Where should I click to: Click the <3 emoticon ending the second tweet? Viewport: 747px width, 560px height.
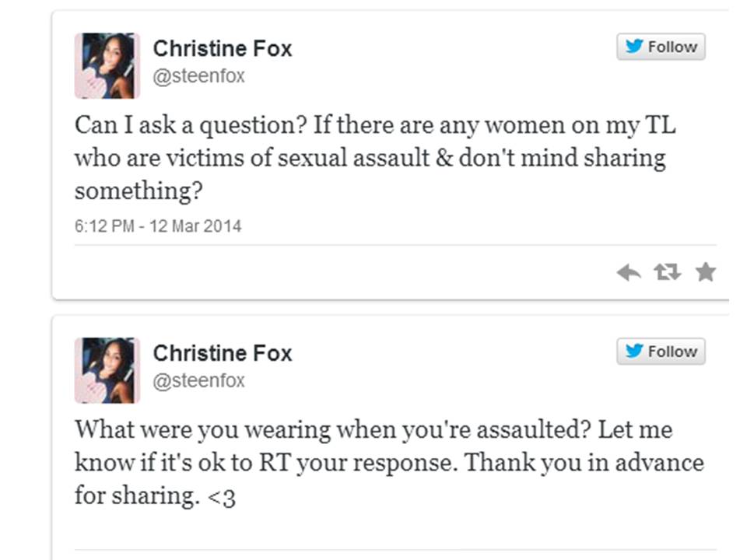222,496
